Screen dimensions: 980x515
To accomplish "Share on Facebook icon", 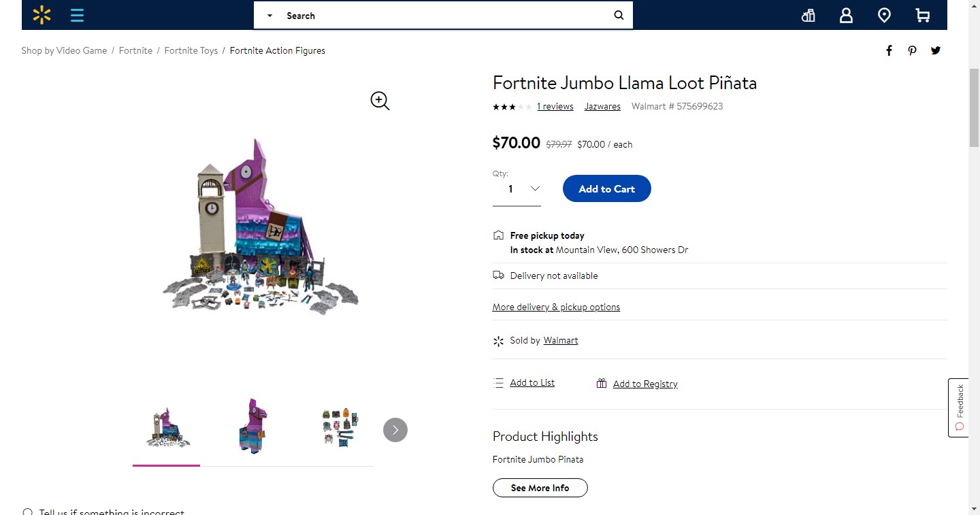I will 889,50.
